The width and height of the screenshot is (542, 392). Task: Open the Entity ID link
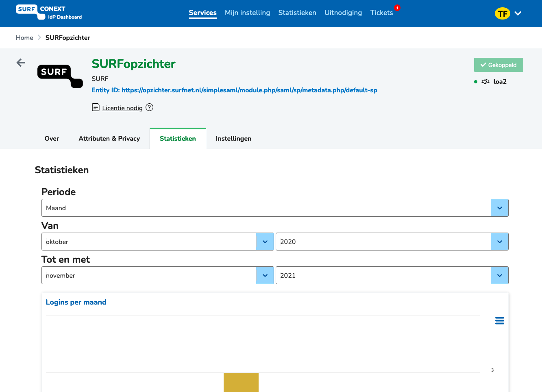pos(234,90)
